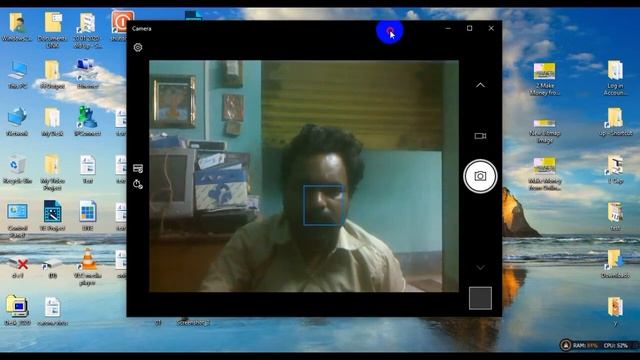Toggle the HDR mode icon in Camera
This screenshot has height=360, width=640.
[x=138, y=168]
